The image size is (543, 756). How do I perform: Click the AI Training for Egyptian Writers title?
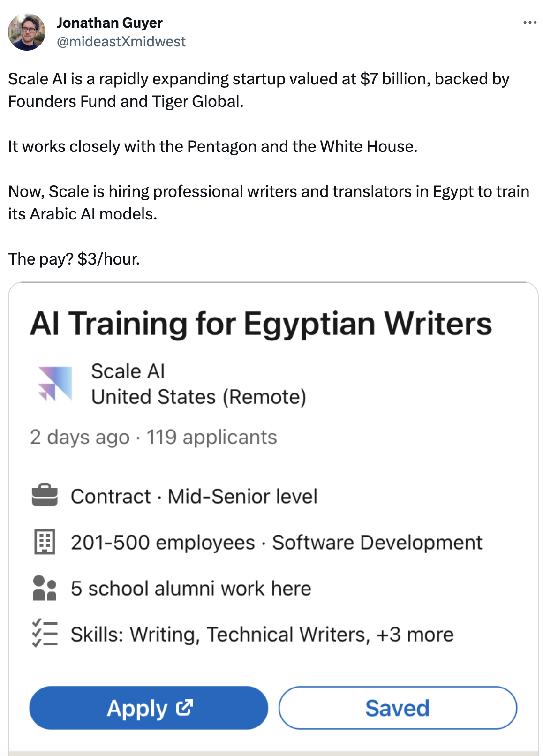pyautogui.click(x=261, y=324)
